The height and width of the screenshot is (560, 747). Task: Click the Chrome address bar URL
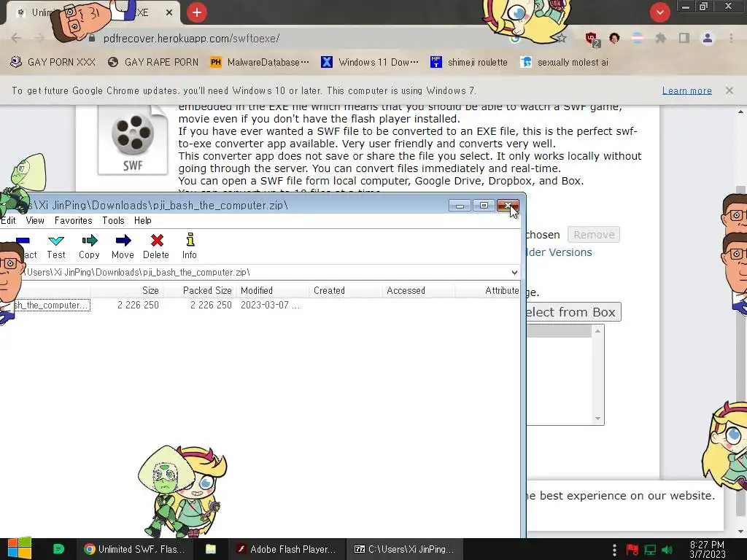pos(192,39)
